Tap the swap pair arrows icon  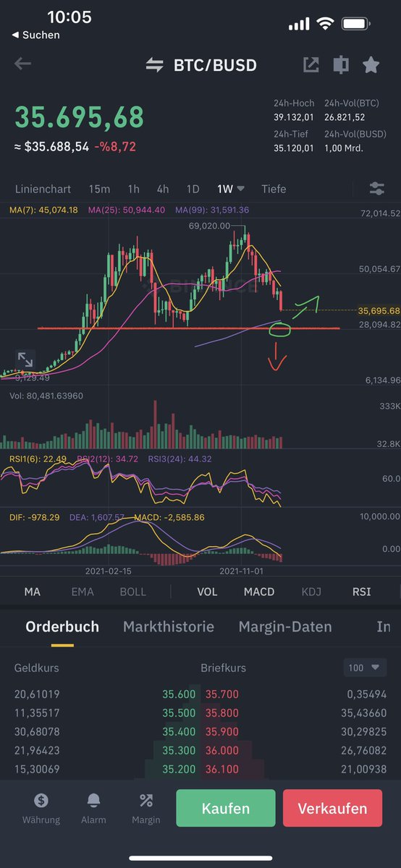tap(154, 65)
